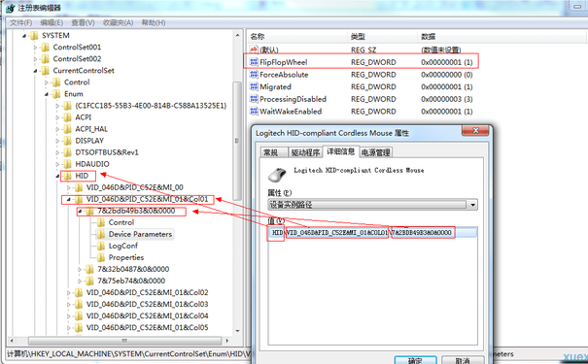Click the ACPI_HAL folder icon
Viewport: 588px width, 364px height.
coord(67,129)
